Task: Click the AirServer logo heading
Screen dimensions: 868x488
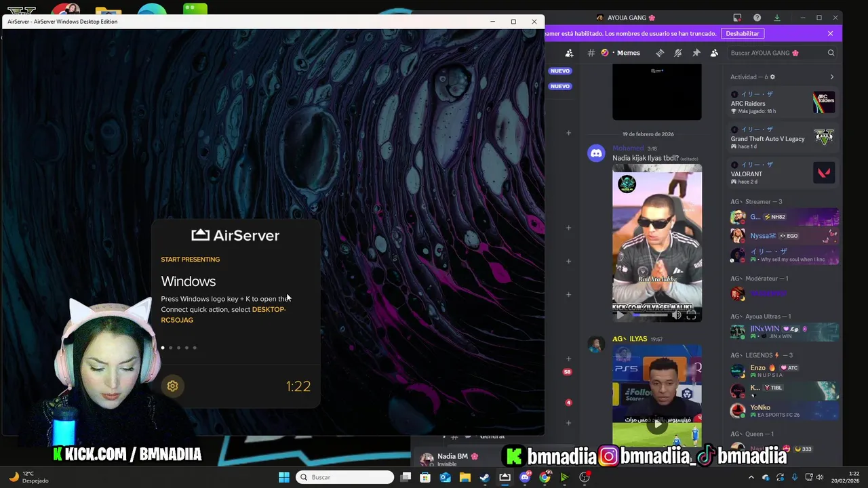Action: 235,235
